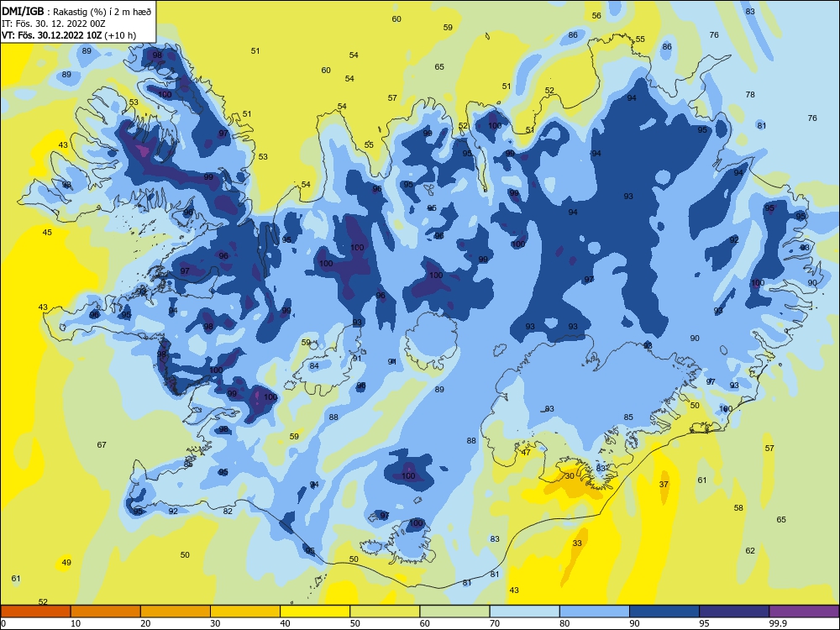Click the humidity value 56 on the map
Image resolution: width=840 pixels, height=630 pixels.
(596, 15)
